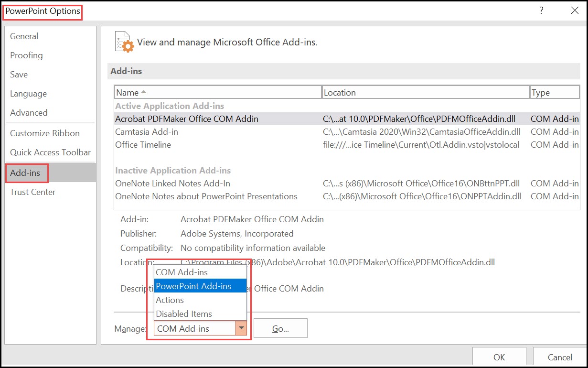Sort add-ins by Location column header
Screen dimensions: 588x368
click(426, 92)
